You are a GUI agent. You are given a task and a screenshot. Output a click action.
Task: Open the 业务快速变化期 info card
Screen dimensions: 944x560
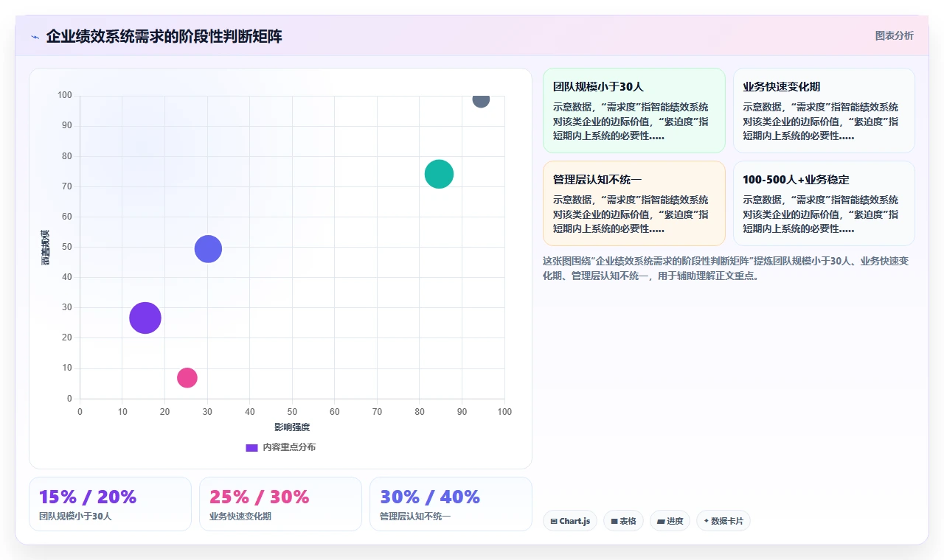pyautogui.click(x=824, y=111)
